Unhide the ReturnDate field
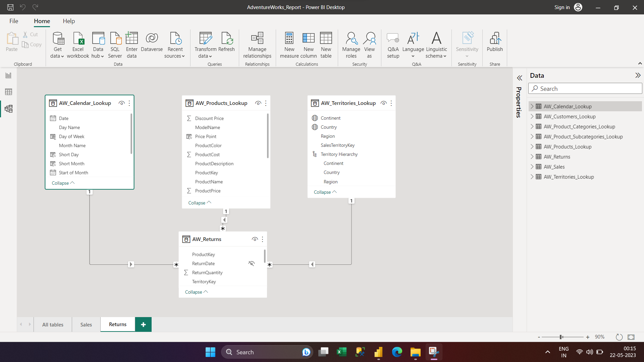This screenshot has width=644, height=362. (252, 263)
